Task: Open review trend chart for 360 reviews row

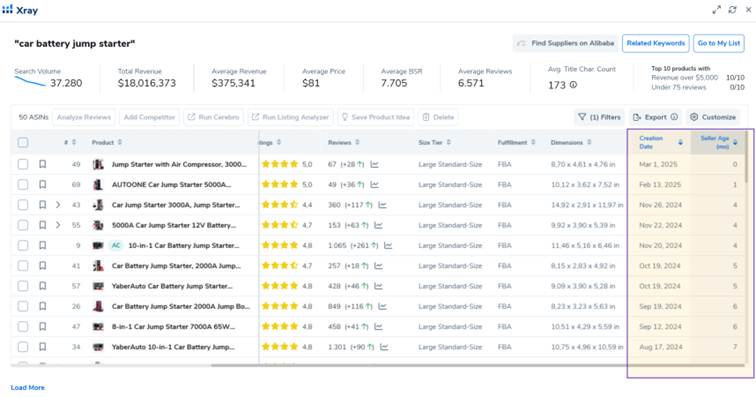Action: pyautogui.click(x=382, y=205)
